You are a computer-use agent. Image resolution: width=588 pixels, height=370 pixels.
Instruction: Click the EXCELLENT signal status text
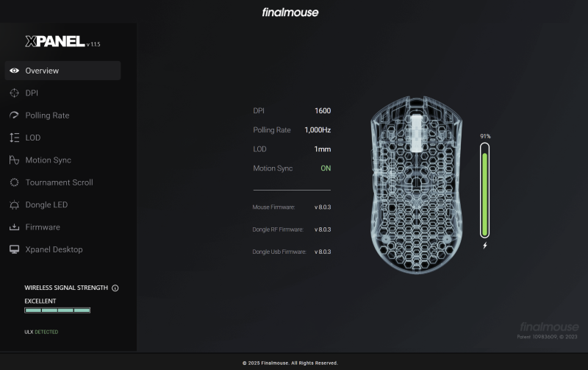click(x=40, y=301)
